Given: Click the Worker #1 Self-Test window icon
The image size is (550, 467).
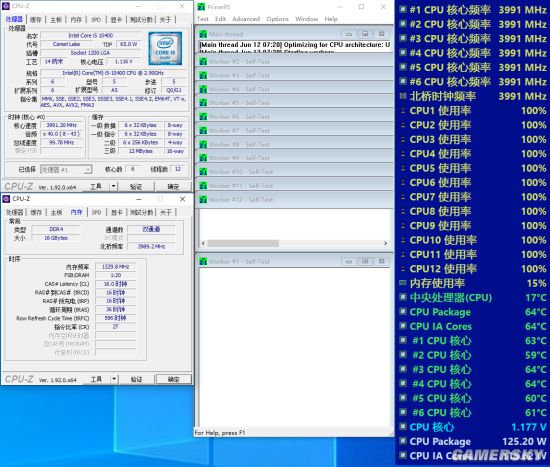Looking at the screenshot, I should point(203,261).
